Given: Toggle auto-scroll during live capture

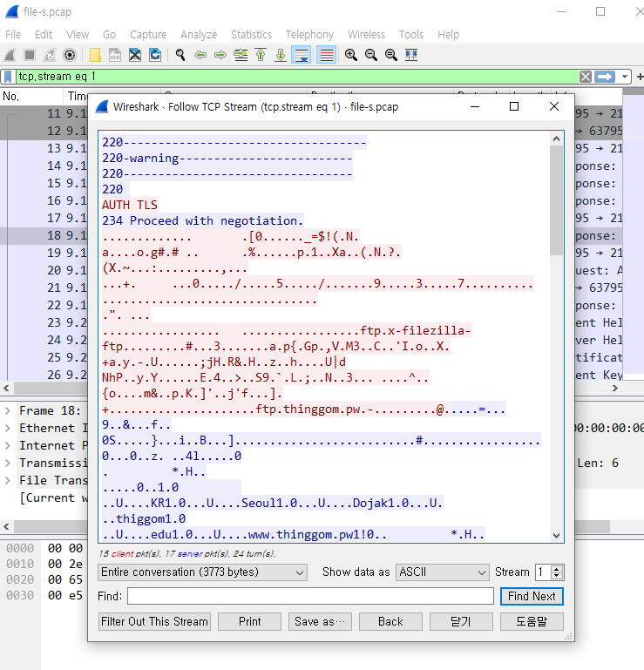Looking at the screenshot, I should coord(302,55).
